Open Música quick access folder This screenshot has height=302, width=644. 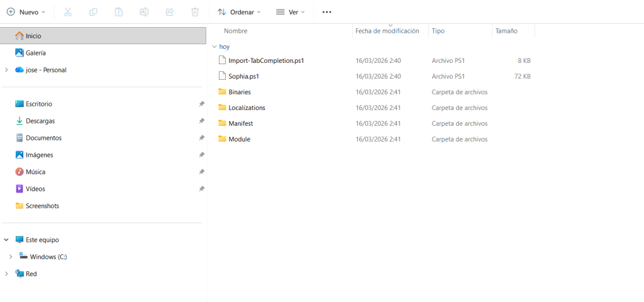pos(35,172)
